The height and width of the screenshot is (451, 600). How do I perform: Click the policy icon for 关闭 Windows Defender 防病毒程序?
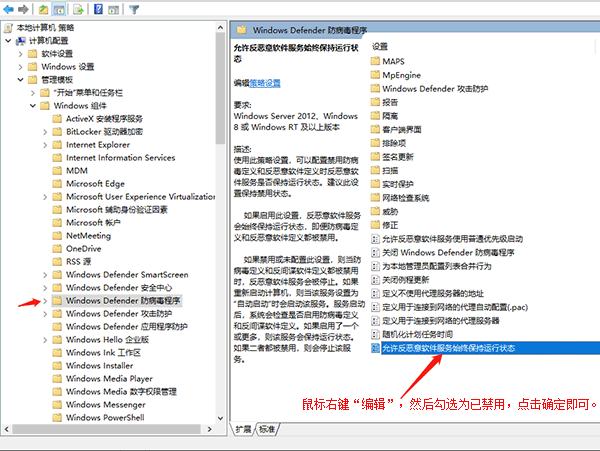(x=375, y=252)
